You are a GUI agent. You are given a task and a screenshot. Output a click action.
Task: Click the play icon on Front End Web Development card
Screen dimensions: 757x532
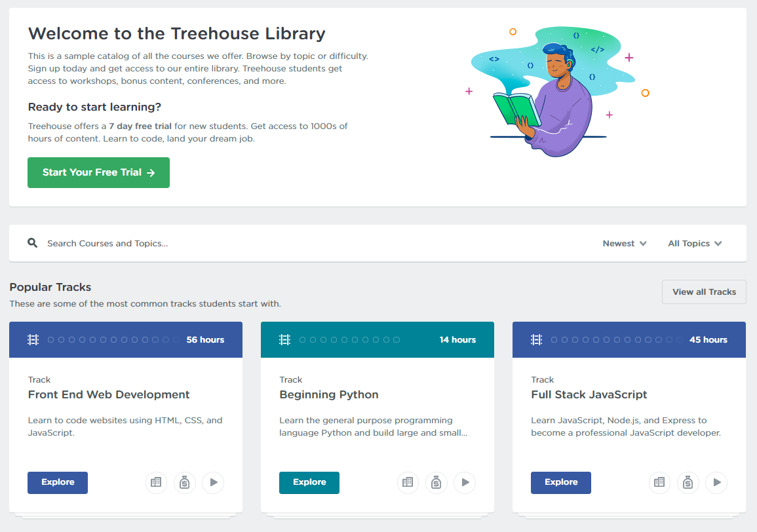(x=214, y=482)
